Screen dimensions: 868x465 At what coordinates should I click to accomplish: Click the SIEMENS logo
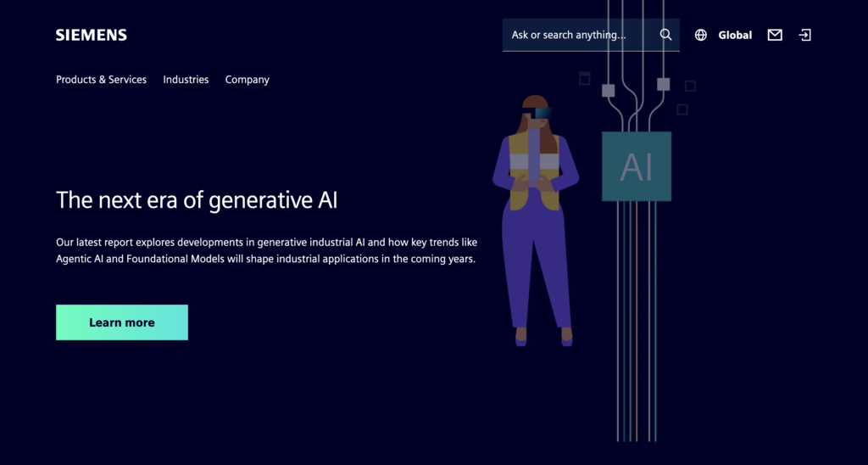click(x=92, y=35)
